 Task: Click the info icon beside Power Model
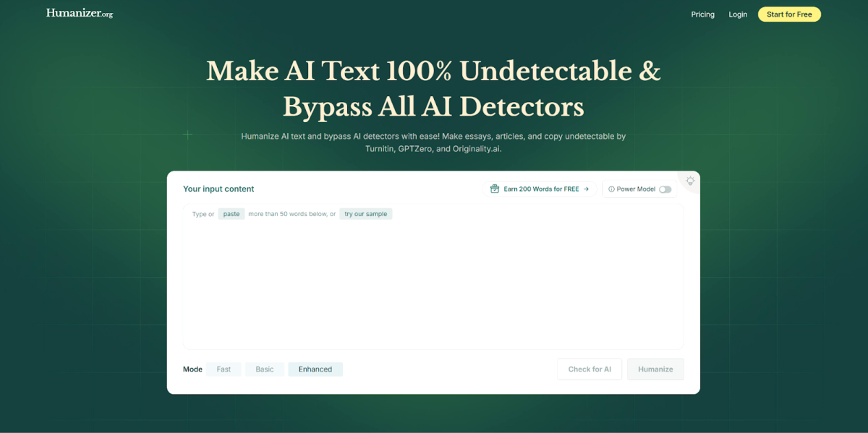(x=611, y=189)
